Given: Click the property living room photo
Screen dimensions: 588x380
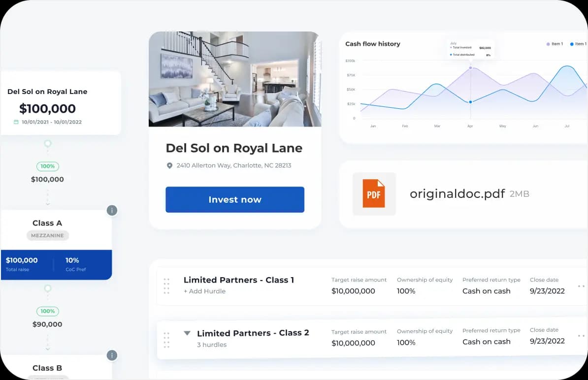Looking at the screenshot, I should point(235,79).
